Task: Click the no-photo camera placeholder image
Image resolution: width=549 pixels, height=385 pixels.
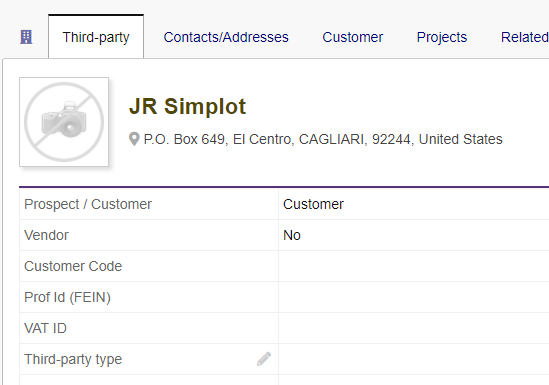Action: (64, 122)
